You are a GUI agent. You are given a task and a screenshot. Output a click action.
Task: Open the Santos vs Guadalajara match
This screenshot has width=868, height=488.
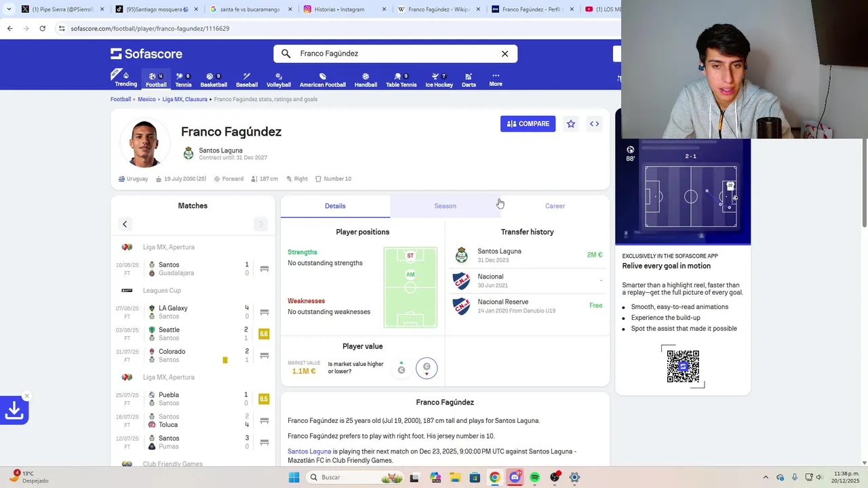coord(193,269)
